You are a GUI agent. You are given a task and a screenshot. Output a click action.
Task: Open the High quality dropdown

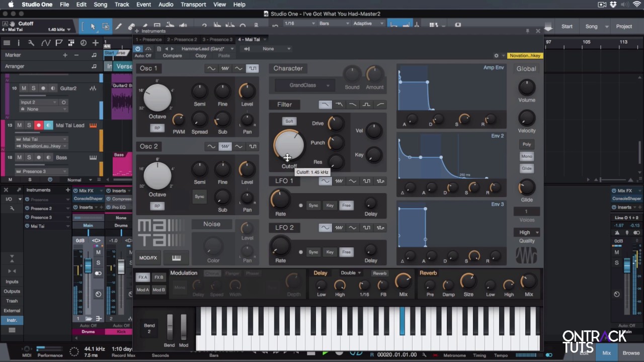[527, 232]
